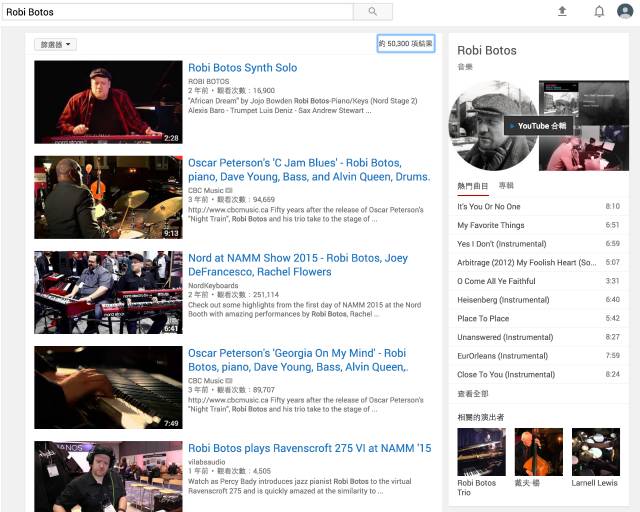Play track O Come All Ye Faithful
Viewport: 640px width, 512px height.
pos(538,281)
